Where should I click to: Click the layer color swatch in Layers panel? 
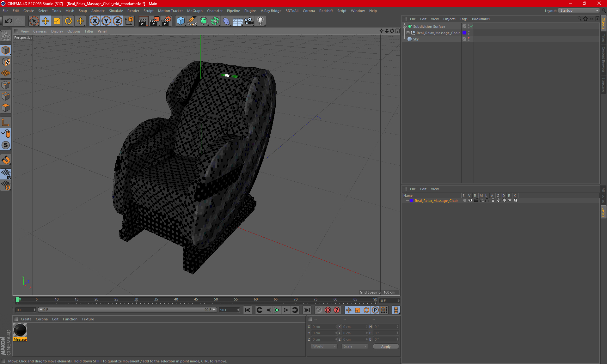pos(411,201)
